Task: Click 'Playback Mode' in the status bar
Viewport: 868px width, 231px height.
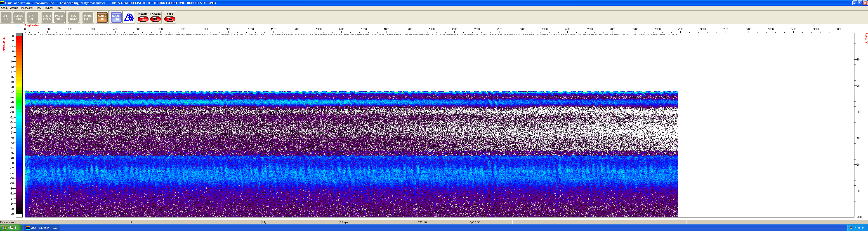Action: [8, 222]
